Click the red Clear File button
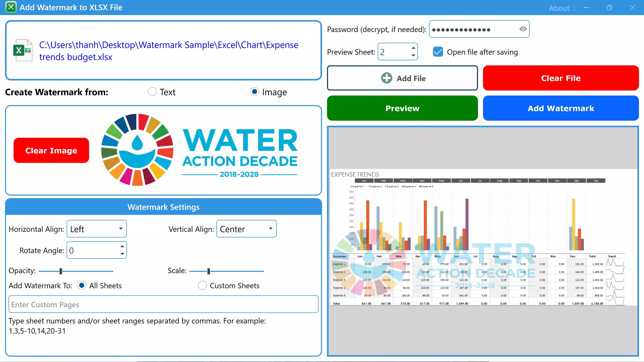 (561, 78)
